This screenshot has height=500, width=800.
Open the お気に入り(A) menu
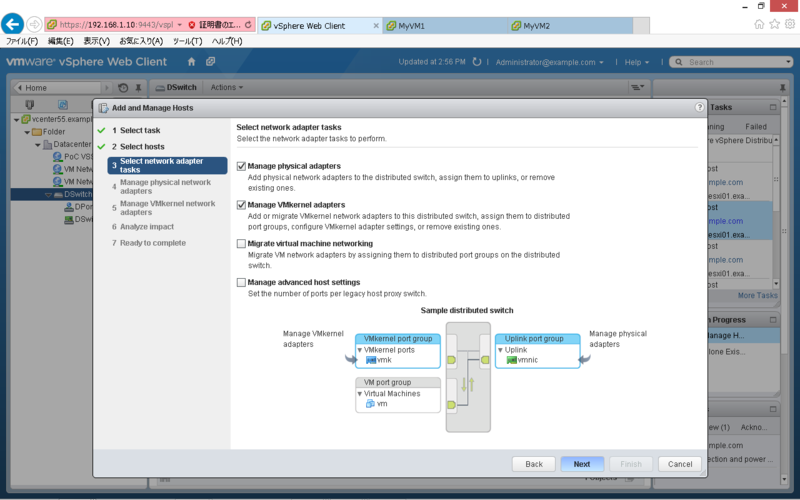141,41
